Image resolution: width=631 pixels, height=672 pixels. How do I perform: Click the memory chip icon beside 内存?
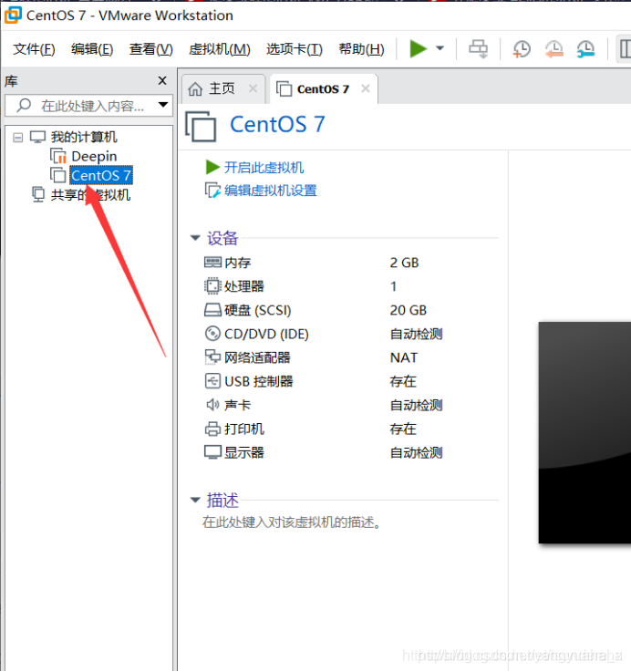click(212, 262)
